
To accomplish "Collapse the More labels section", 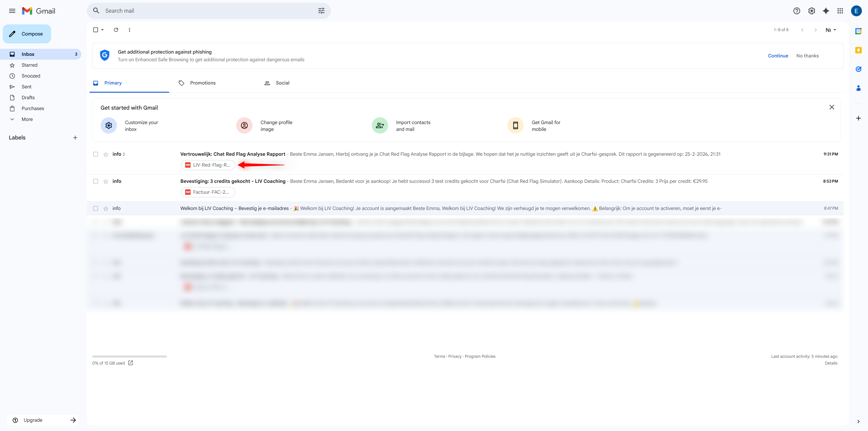I will coord(12,119).
